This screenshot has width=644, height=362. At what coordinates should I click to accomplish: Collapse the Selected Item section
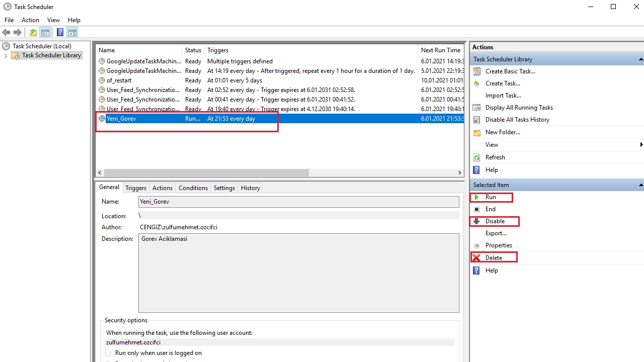click(640, 185)
